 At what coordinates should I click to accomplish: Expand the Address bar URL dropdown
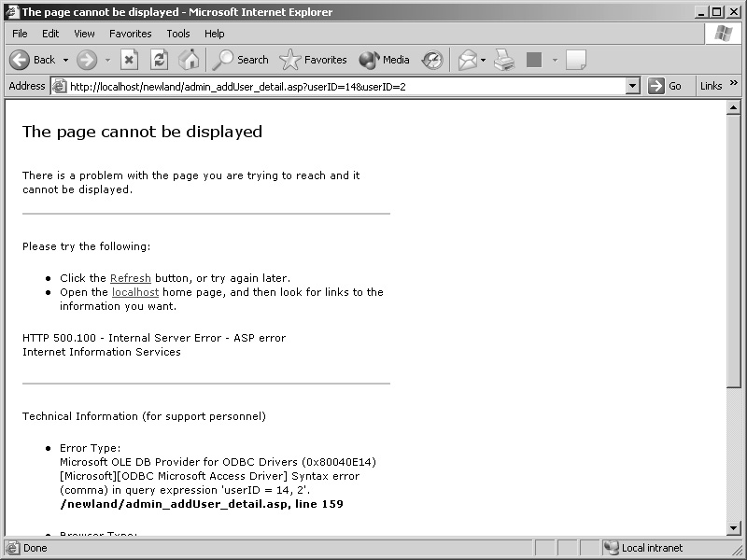(x=633, y=86)
